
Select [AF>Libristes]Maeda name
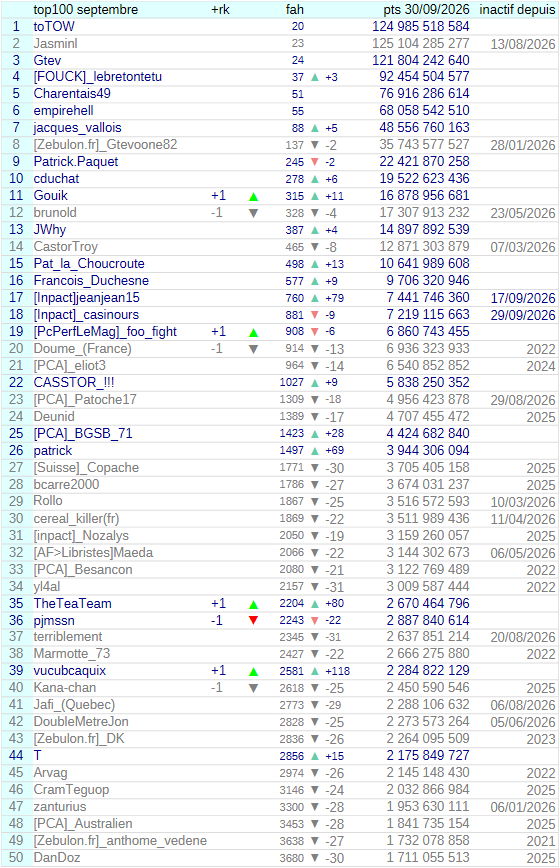click(93, 553)
